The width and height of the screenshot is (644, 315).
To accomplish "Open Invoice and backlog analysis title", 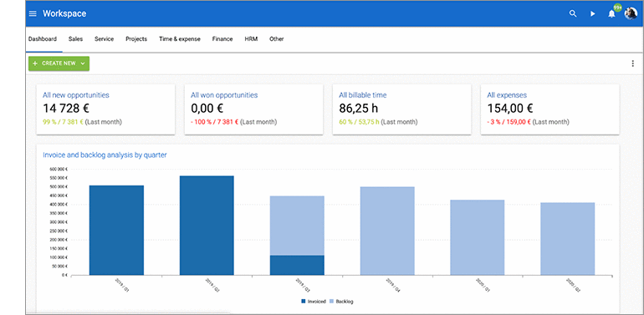I will pyautogui.click(x=105, y=155).
